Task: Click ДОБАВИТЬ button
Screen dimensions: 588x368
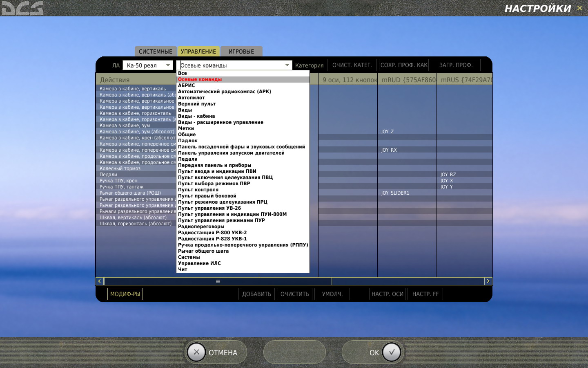Action: point(256,294)
